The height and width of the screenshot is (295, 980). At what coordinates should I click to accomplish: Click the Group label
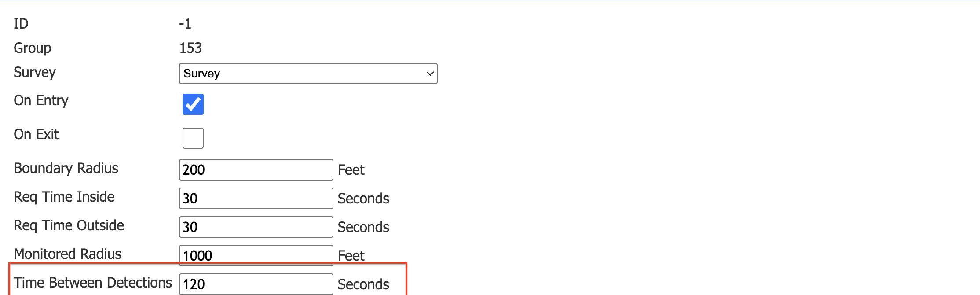[32, 48]
